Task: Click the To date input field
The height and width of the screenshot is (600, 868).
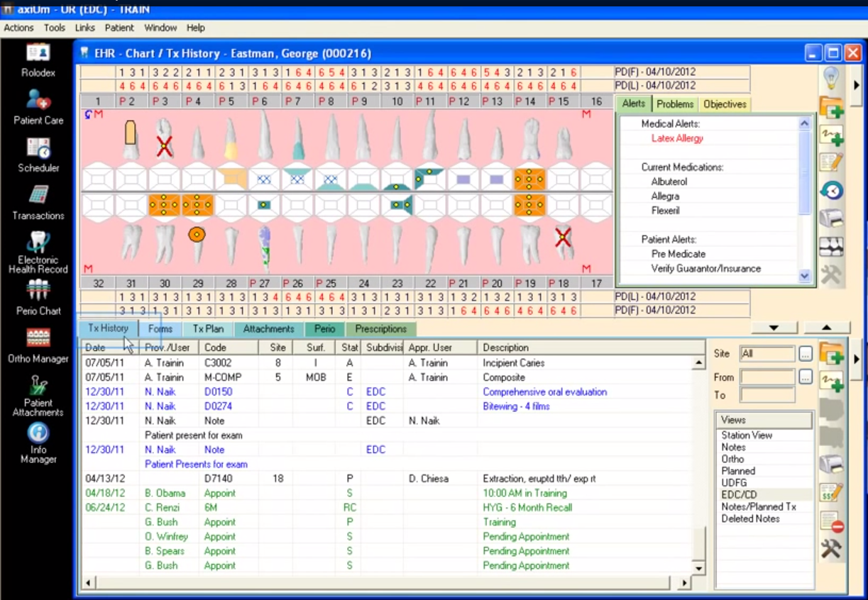Action: coord(767,395)
